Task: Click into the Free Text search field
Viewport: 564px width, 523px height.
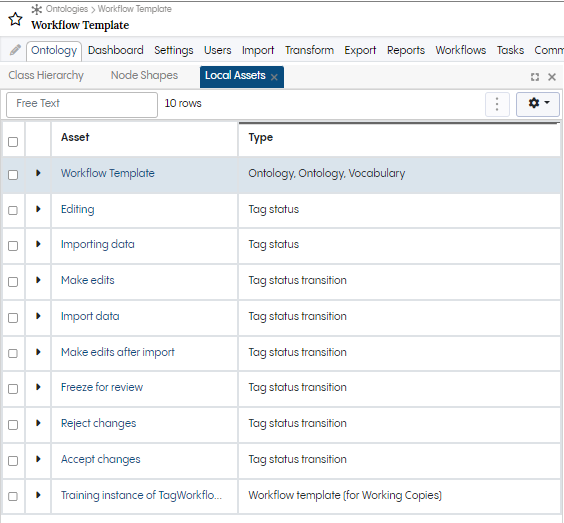Action: [x=82, y=105]
